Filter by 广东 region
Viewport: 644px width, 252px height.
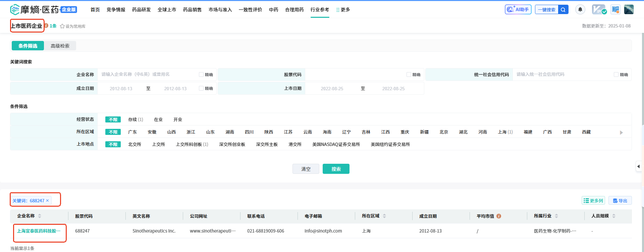132,132
